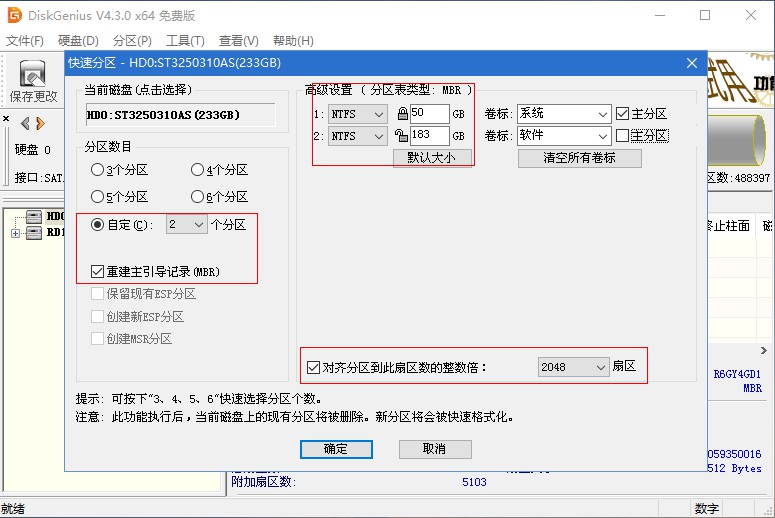Open file system dropdown for partition 2

click(x=357, y=136)
